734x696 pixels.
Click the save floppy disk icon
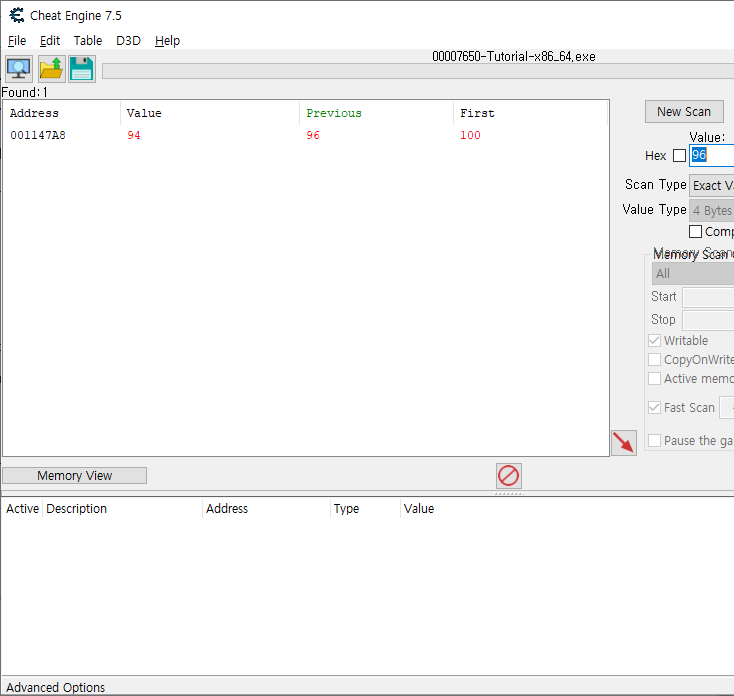coord(82,69)
